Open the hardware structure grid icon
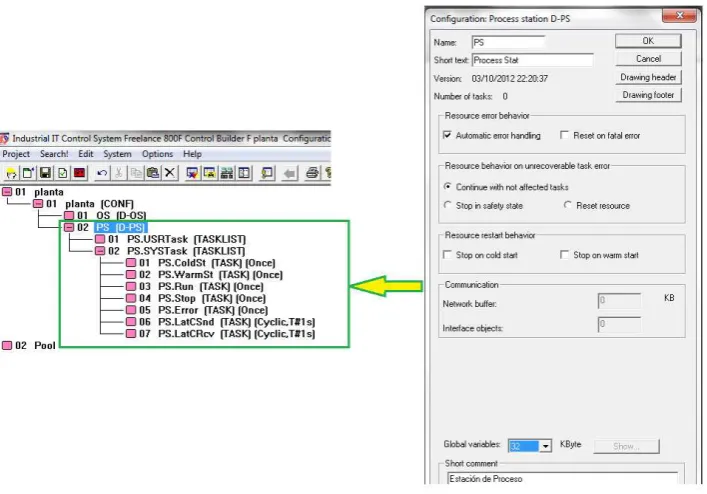This screenshot has height=494, width=707. tap(227, 173)
